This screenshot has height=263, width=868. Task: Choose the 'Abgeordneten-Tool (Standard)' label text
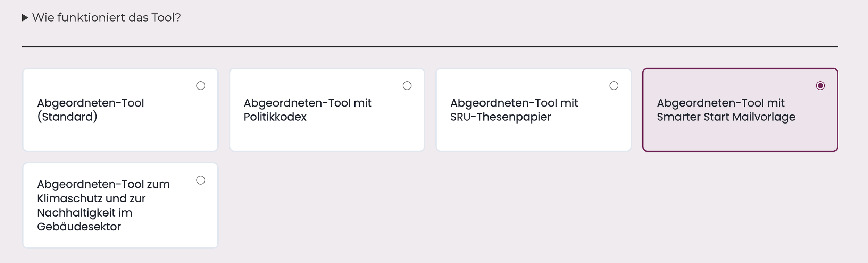coord(90,110)
